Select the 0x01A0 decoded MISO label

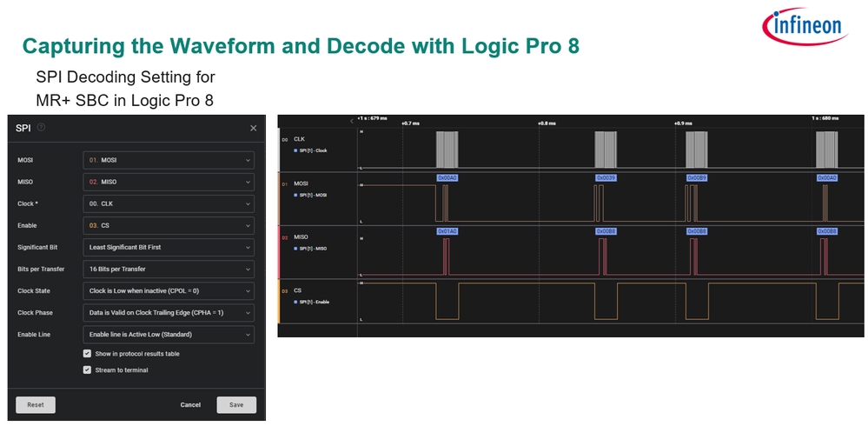[x=447, y=231]
